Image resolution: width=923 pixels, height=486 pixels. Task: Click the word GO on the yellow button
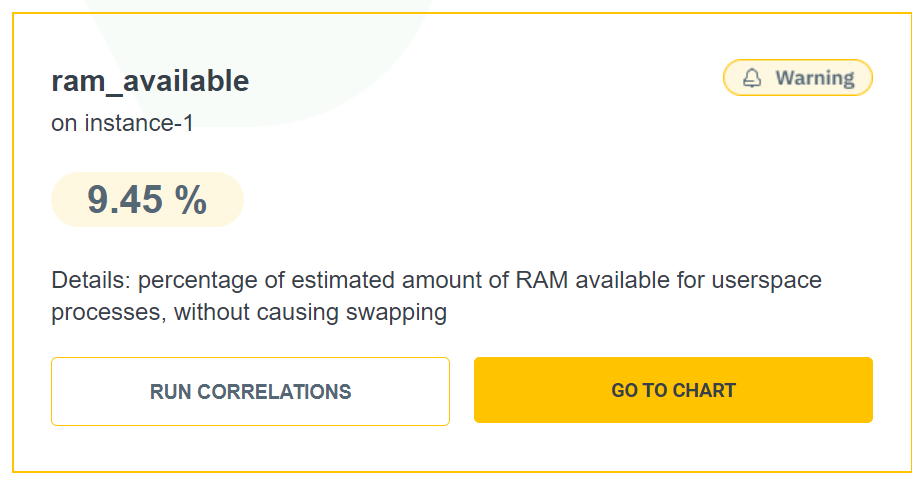[625, 390]
